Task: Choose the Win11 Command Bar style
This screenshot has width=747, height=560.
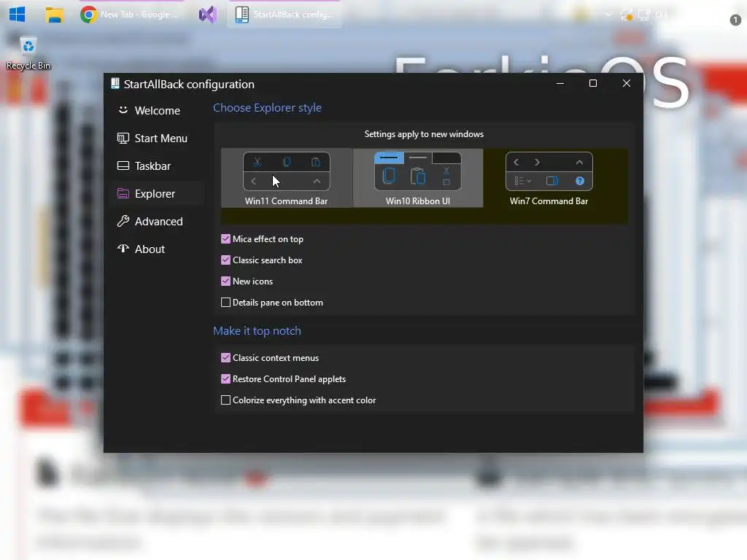Action: pyautogui.click(x=286, y=178)
